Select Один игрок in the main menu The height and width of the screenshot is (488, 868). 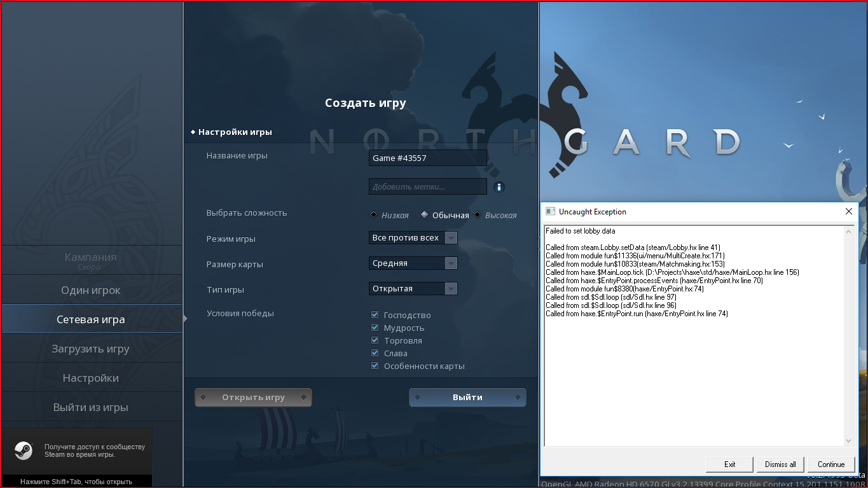(x=91, y=290)
